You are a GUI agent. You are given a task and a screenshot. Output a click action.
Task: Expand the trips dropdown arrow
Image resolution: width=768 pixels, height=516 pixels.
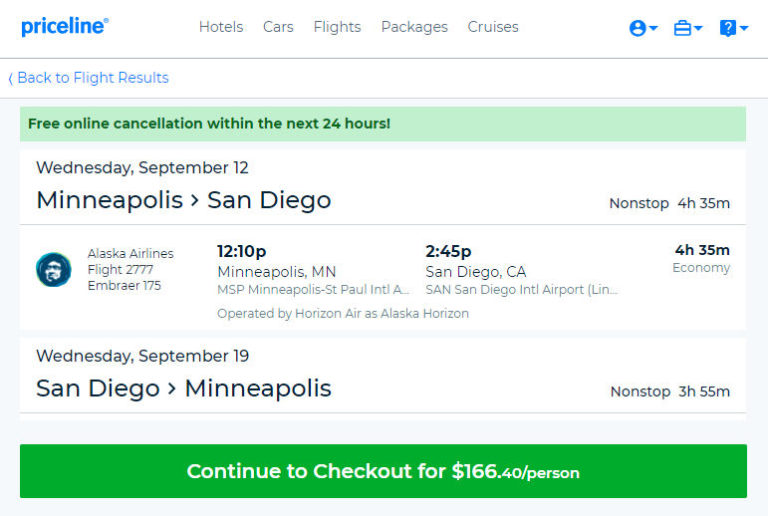pos(698,28)
